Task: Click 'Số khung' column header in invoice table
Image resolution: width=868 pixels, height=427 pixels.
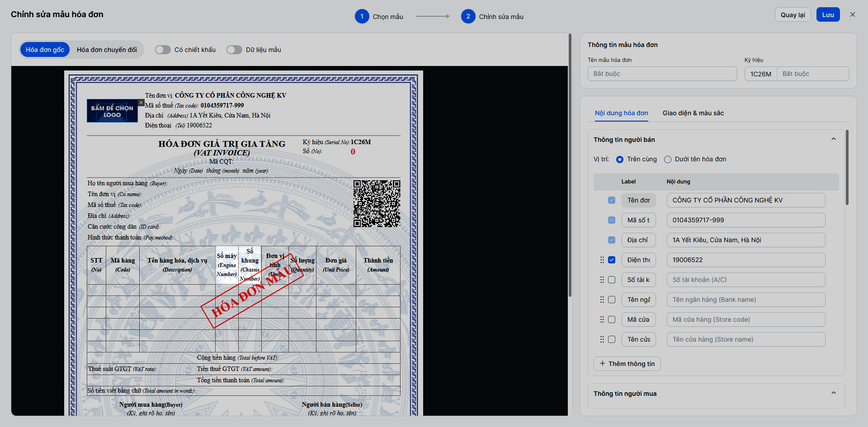Action: click(250, 265)
